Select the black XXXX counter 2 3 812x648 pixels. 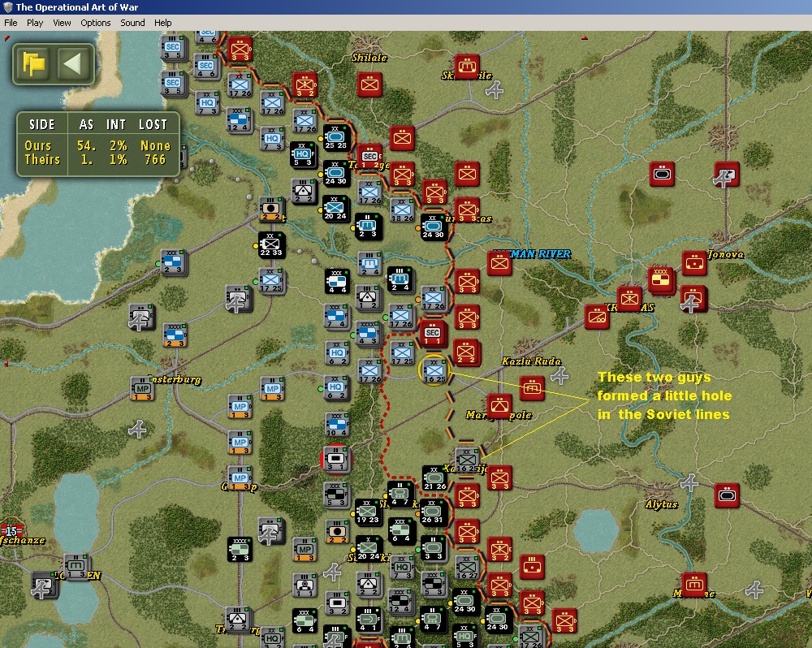[x=240, y=550]
